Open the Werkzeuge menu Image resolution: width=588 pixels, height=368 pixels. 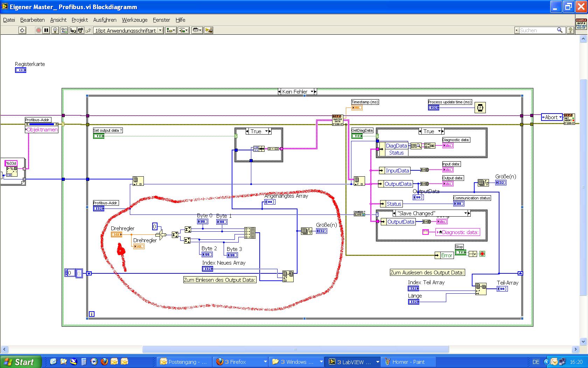tap(134, 20)
